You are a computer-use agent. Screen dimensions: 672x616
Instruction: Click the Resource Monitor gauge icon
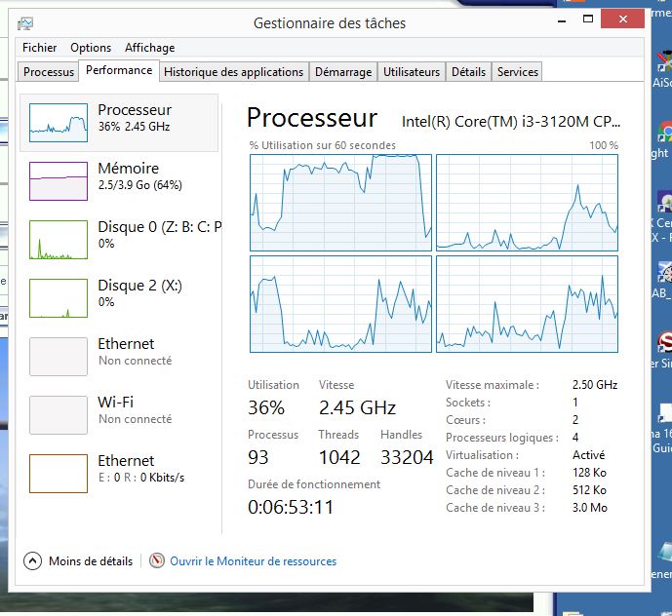[157, 560]
